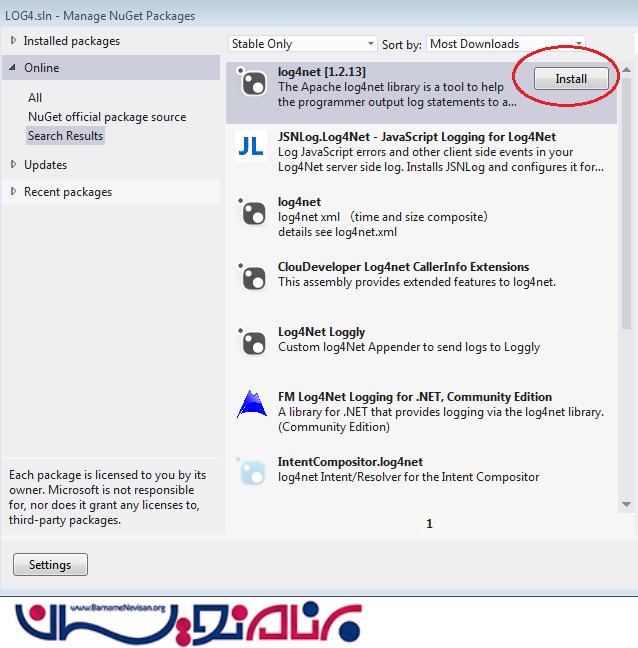638x648 pixels.
Task: Click the Updates label
Action: pyautogui.click(x=45, y=165)
